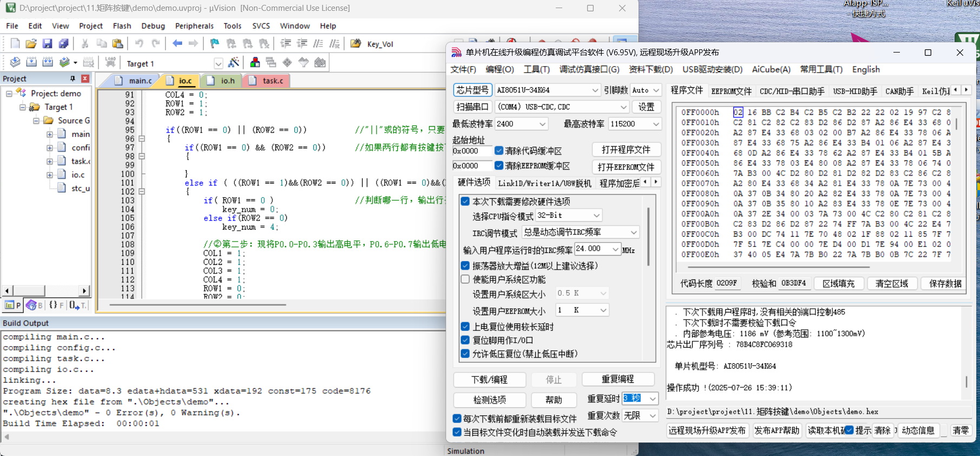Enable '使能用户系统区功能' checkbox
This screenshot has height=456, width=980.
[465, 279]
